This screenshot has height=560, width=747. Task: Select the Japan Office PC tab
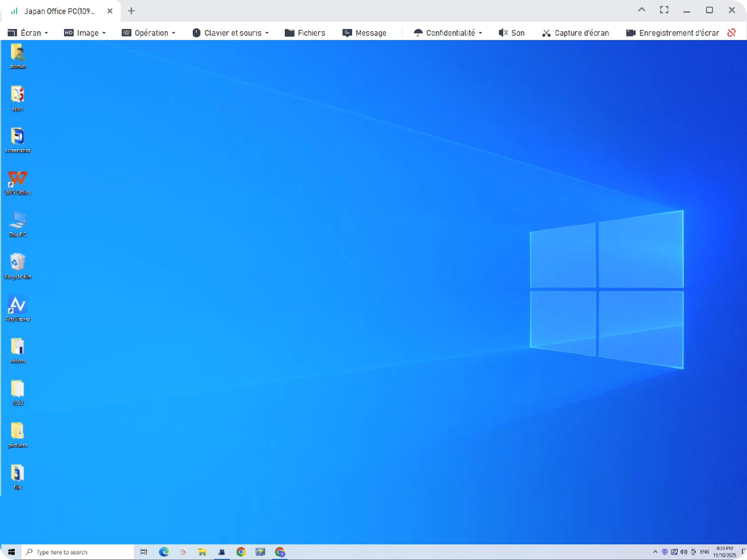pos(59,11)
